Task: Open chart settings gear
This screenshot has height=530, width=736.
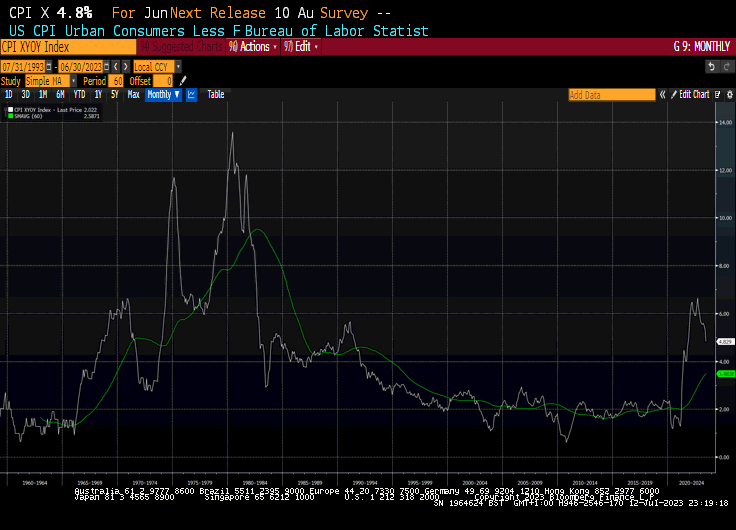Action: click(x=729, y=95)
